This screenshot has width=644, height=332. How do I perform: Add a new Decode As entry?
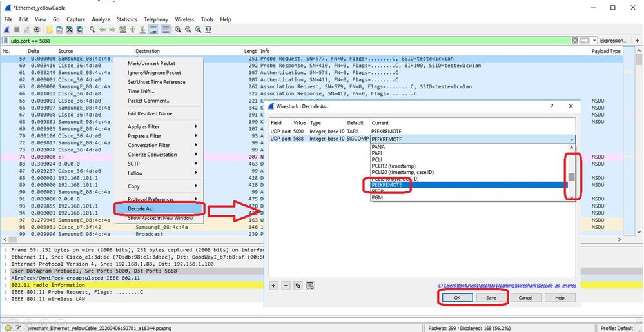click(x=274, y=285)
